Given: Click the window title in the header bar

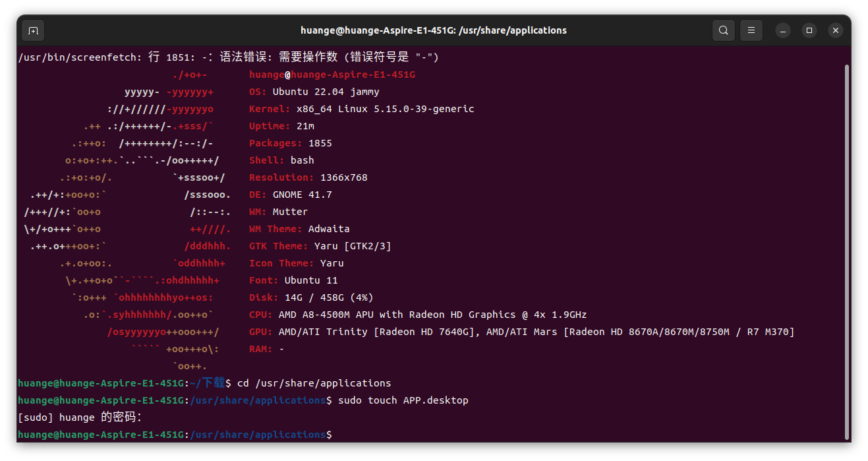Looking at the screenshot, I should pyautogui.click(x=433, y=30).
